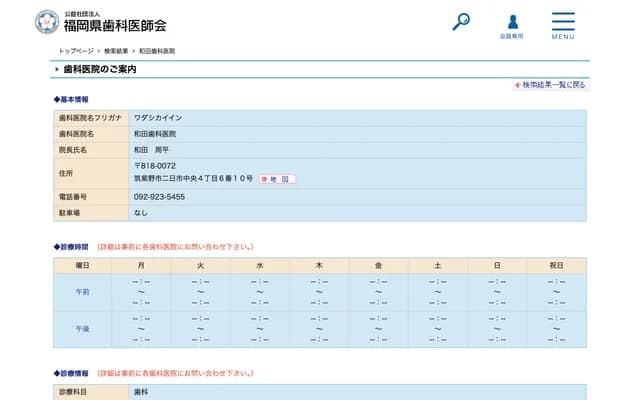Click the MENU label in header
Viewport: 640px width, 400px height.
tap(563, 37)
